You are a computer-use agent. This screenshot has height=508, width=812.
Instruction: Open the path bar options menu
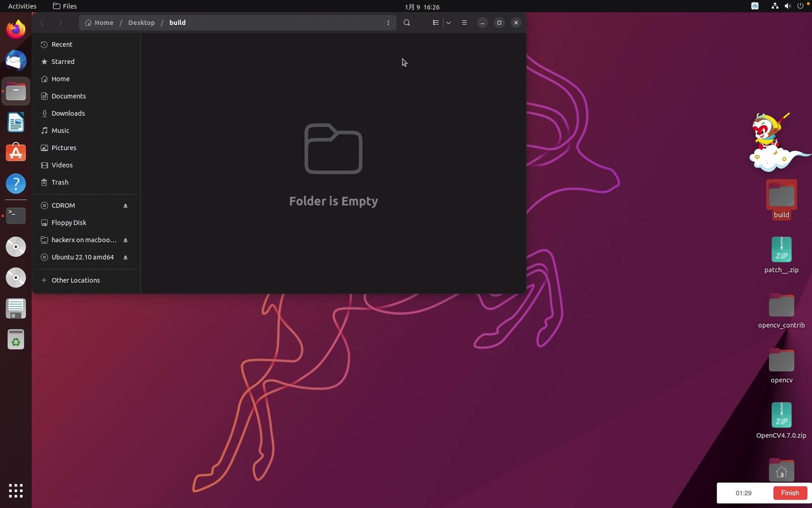(x=389, y=23)
